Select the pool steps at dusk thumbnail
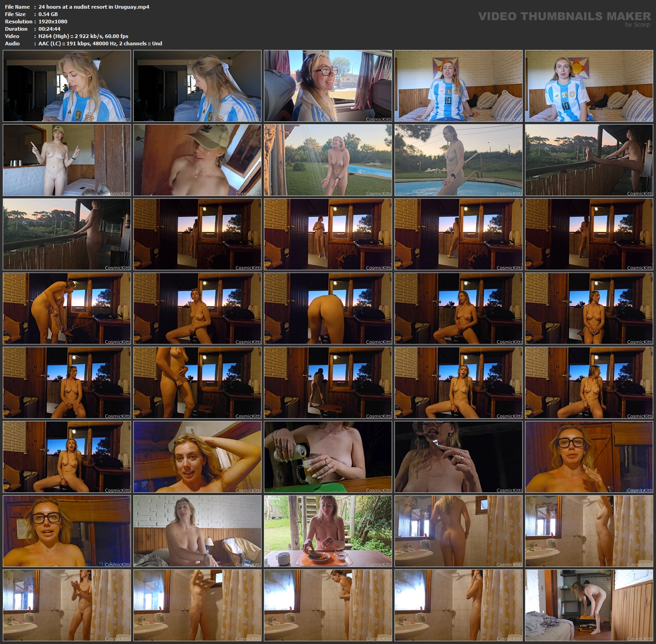This screenshot has width=656, height=644. click(x=459, y=160)
